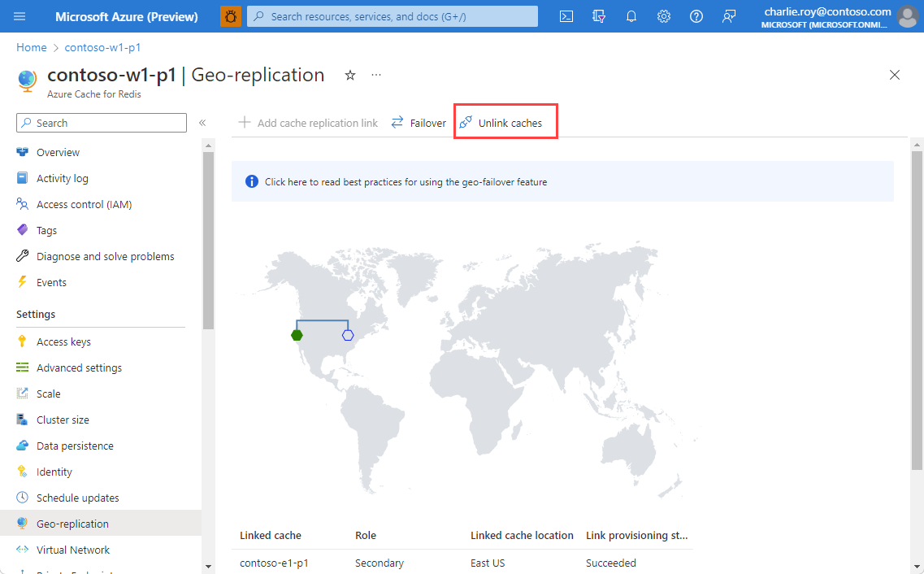The width and height of the screenshot is (924, 574).
Task: Open the feedback icon in header
Action: click(729, 16)
